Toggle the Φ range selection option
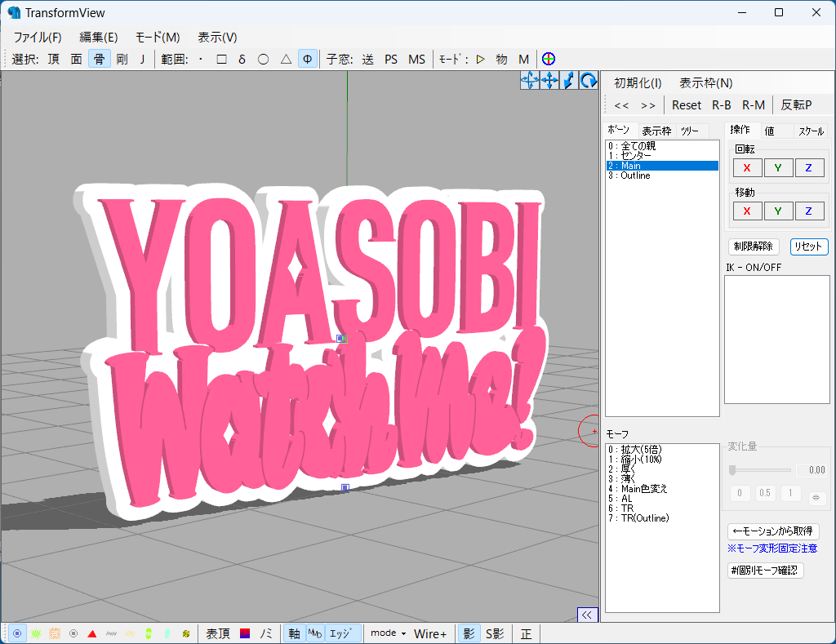This screenshot has height=644, width=836. click(x=308, y=59)
